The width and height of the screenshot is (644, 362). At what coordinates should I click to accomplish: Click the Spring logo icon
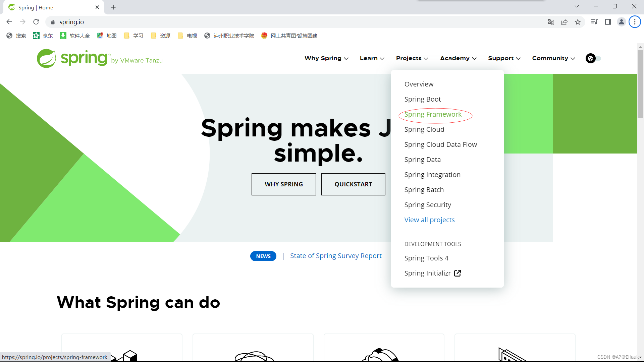pyautogui.click(x=46, y=58)
